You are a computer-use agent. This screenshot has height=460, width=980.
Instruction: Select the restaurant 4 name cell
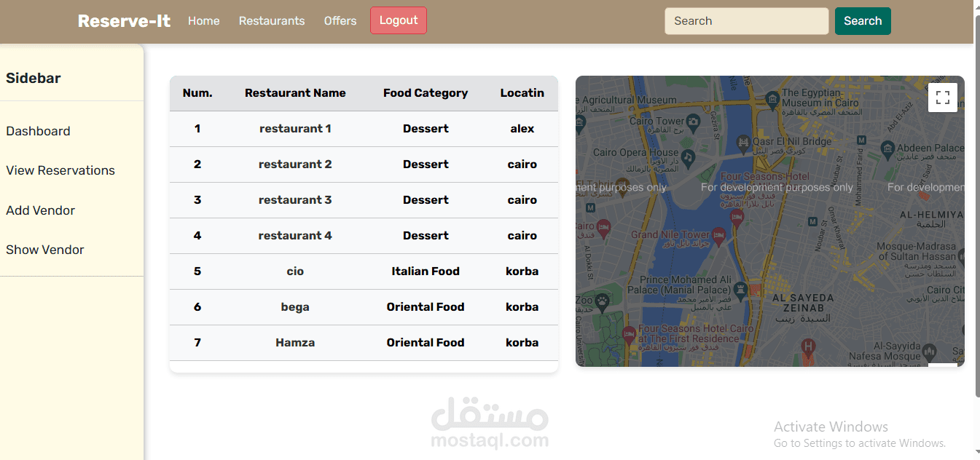295,236
